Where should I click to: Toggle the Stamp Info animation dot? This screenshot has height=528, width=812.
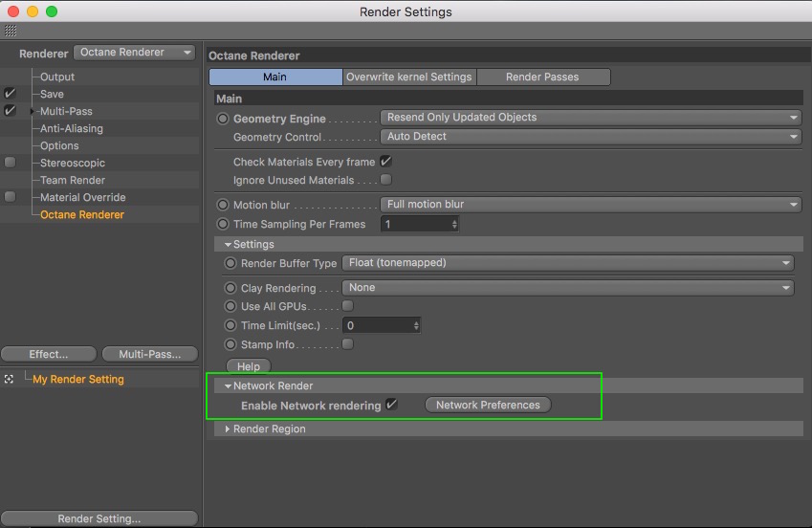click(230, 344)
